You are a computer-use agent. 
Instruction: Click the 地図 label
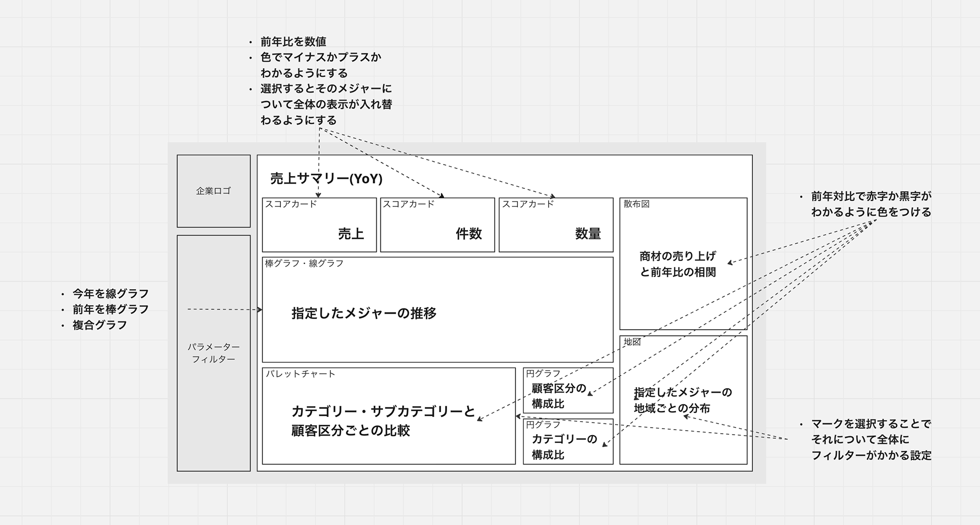pos(632,342)
